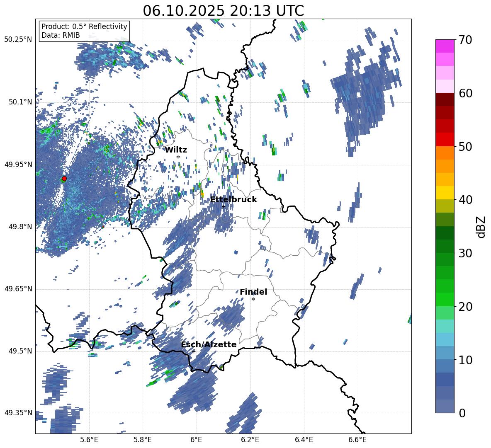The height and width of the screenshot is (448, 491).
Task: Click the Esch/Alzette city label
Action: point(209,345)
